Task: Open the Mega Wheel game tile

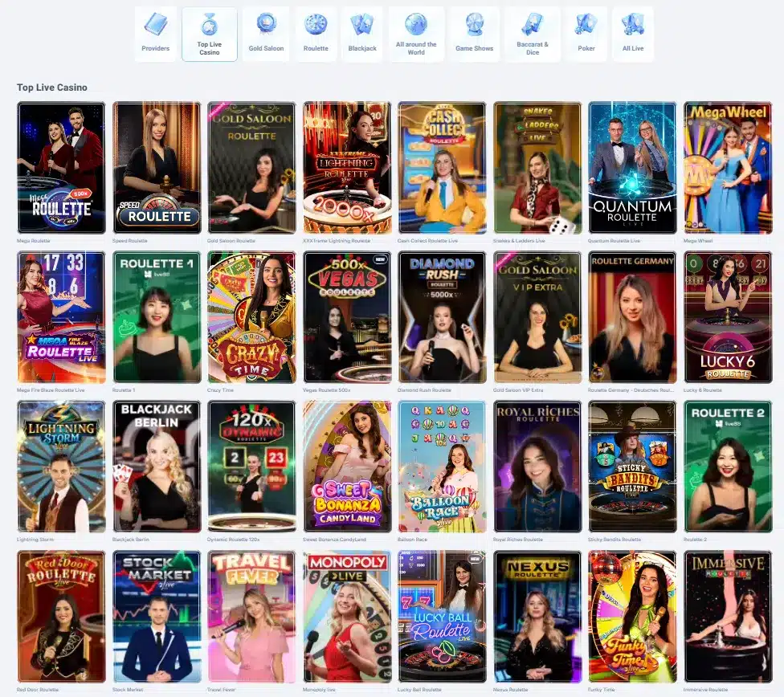Action: pos(728,168)
